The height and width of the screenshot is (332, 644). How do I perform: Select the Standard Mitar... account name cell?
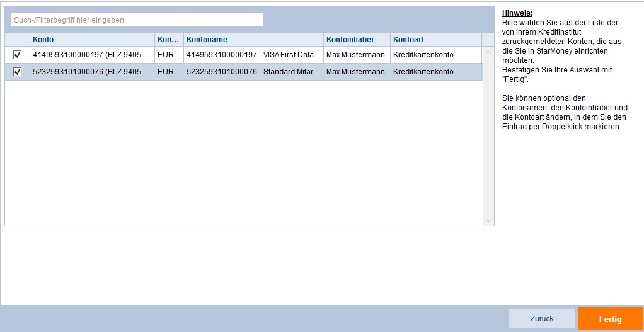coord(253,72)
